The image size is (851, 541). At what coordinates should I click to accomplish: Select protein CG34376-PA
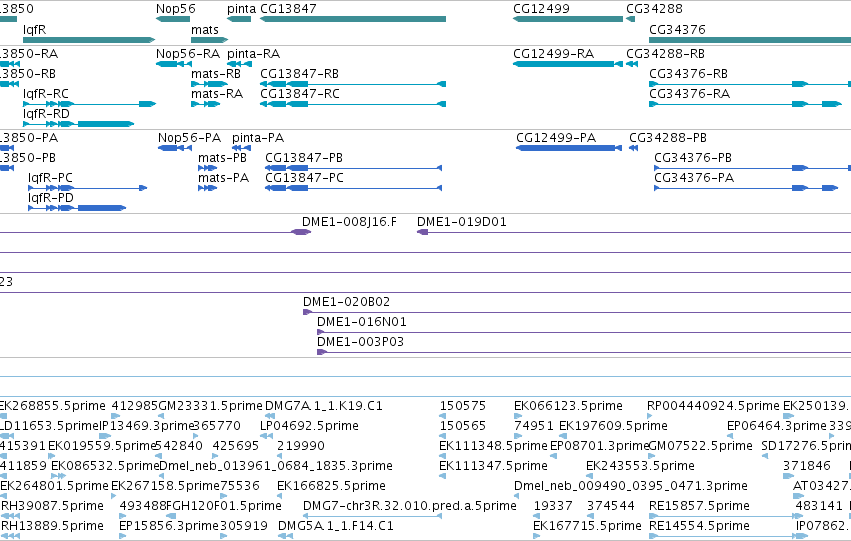pos(746,188)
